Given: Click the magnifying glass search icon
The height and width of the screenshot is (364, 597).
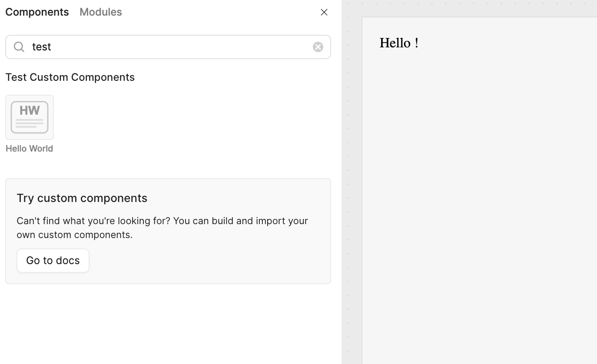Looking at the screenshot, I should [x=19, y=47].
